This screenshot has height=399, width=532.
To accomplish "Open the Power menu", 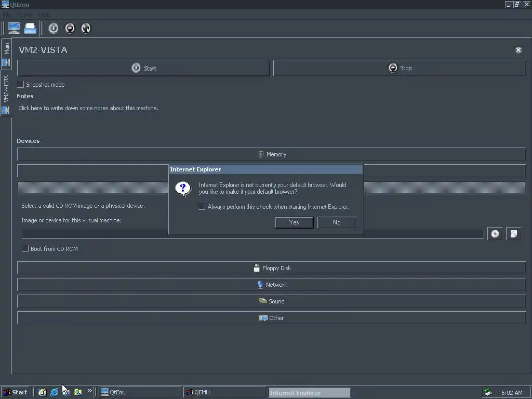I will click(25, 15).
